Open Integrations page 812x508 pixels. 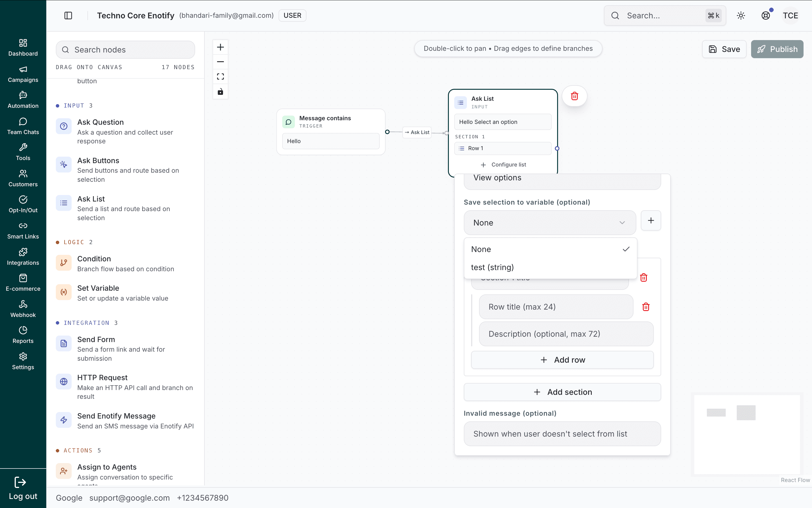pyautogui.click(x=23, y=257)
